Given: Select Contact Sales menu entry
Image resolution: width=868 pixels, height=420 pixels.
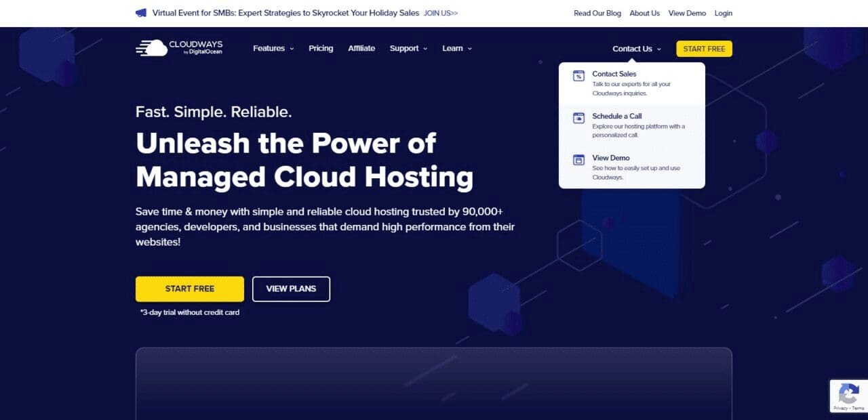Looking at the screenshot, I should click(632, 83).
